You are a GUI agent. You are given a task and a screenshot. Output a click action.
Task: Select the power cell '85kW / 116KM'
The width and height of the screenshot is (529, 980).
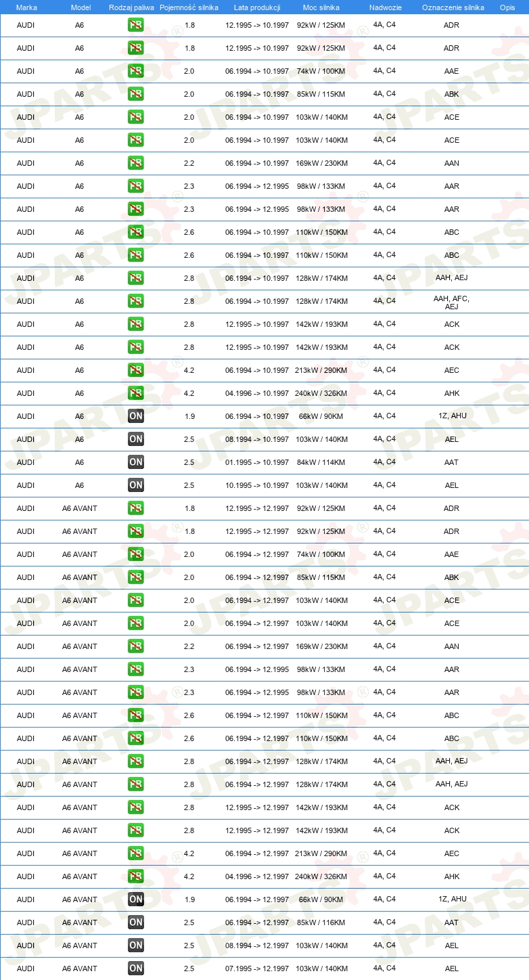point(321,922)
